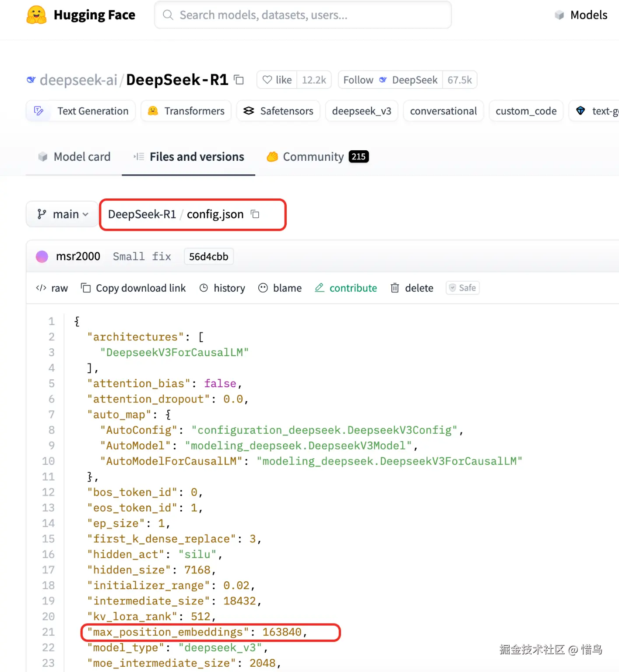The height and width of the screenshot is (672, 619).
Task: Click line number 21 in the gutter
Action: click(48, 632)
